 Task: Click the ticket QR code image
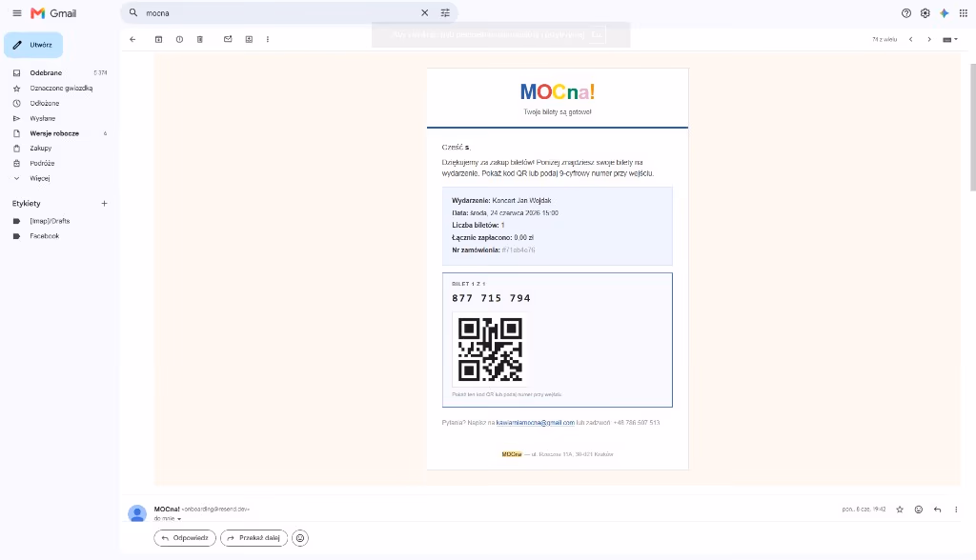pyautogui.click(x=491, y=350)
